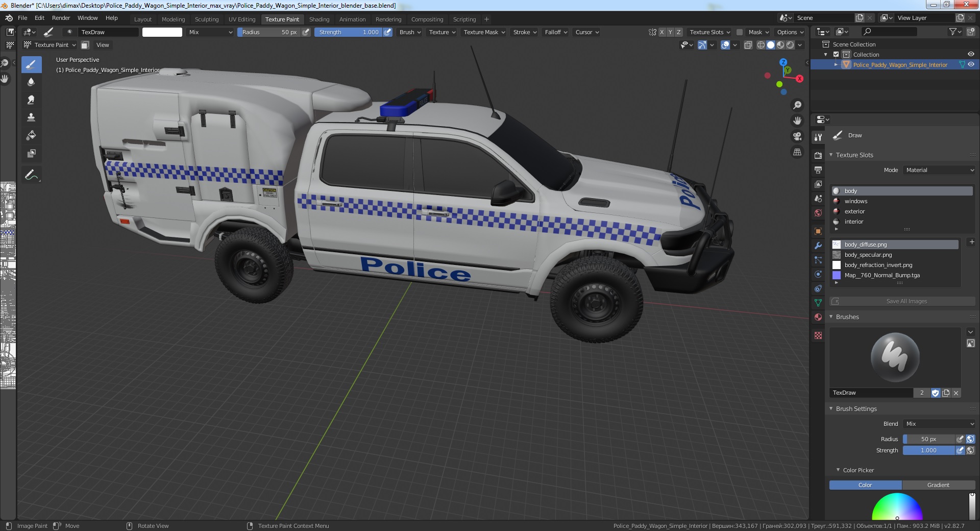Open View Layer properties tab
This screenshot has width=980, height=531.
[x=818, y=184]
